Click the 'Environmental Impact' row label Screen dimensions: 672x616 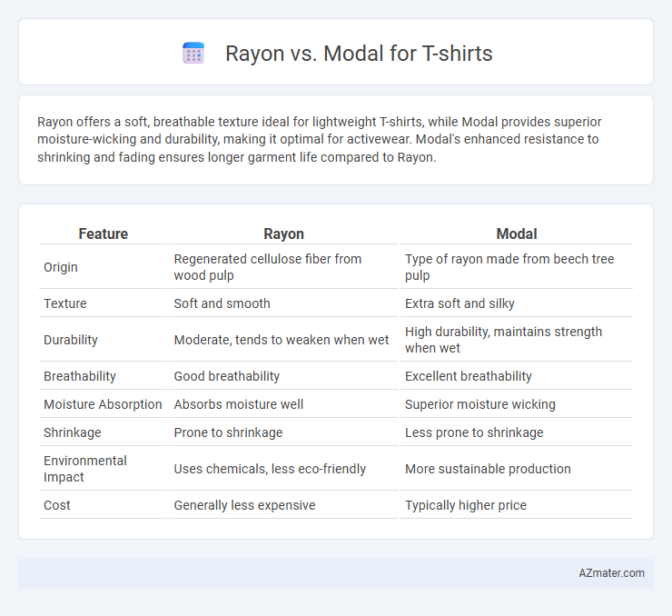[85, 469]
